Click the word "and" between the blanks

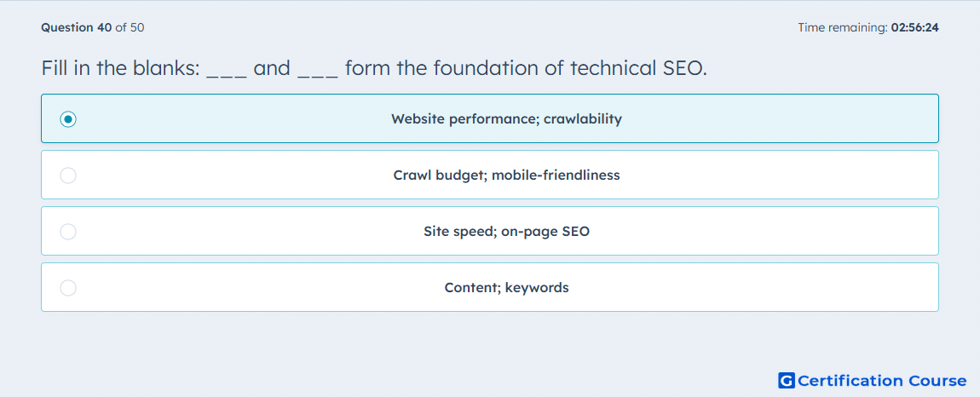tap(272, 68)
